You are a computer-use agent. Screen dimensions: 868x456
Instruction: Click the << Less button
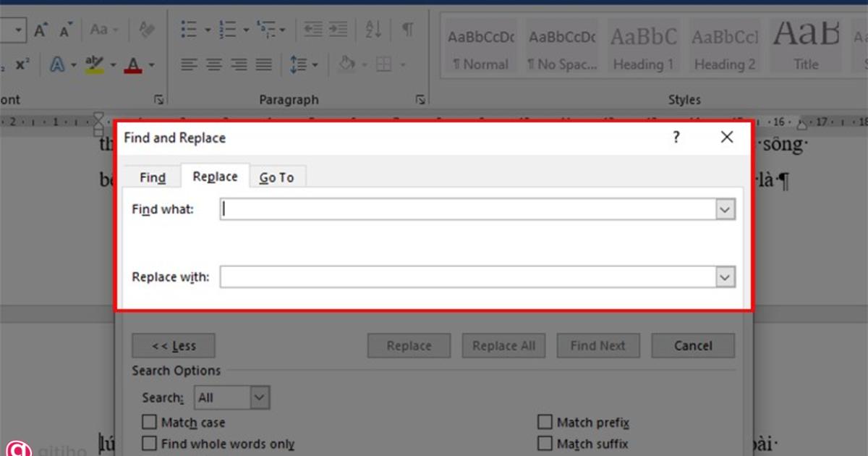pos(174,346)
